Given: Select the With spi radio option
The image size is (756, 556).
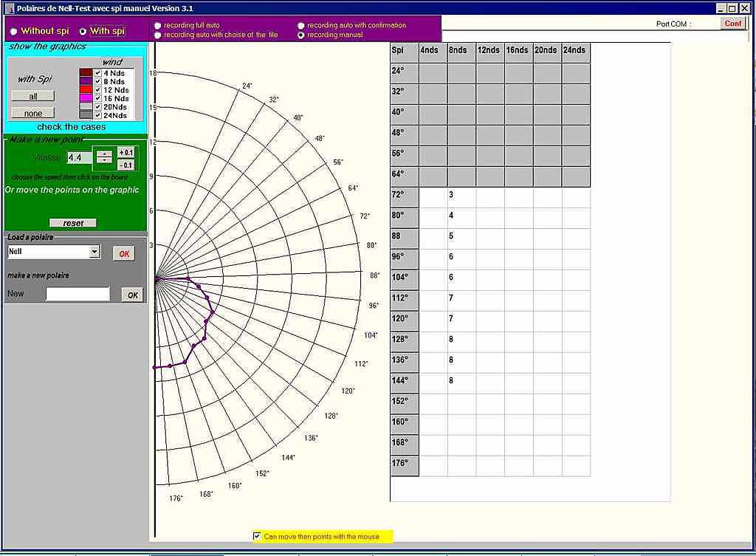Looking at the screenshot, I should [x=83, y=31].
